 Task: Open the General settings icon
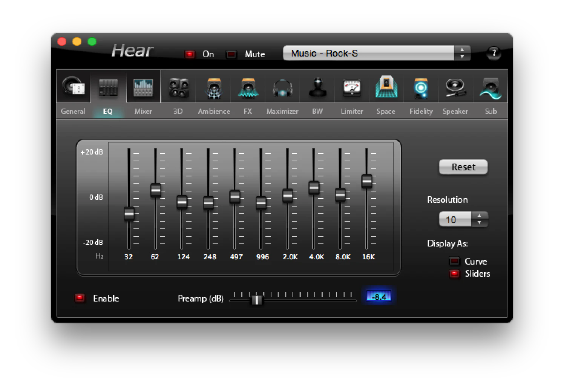74,87
